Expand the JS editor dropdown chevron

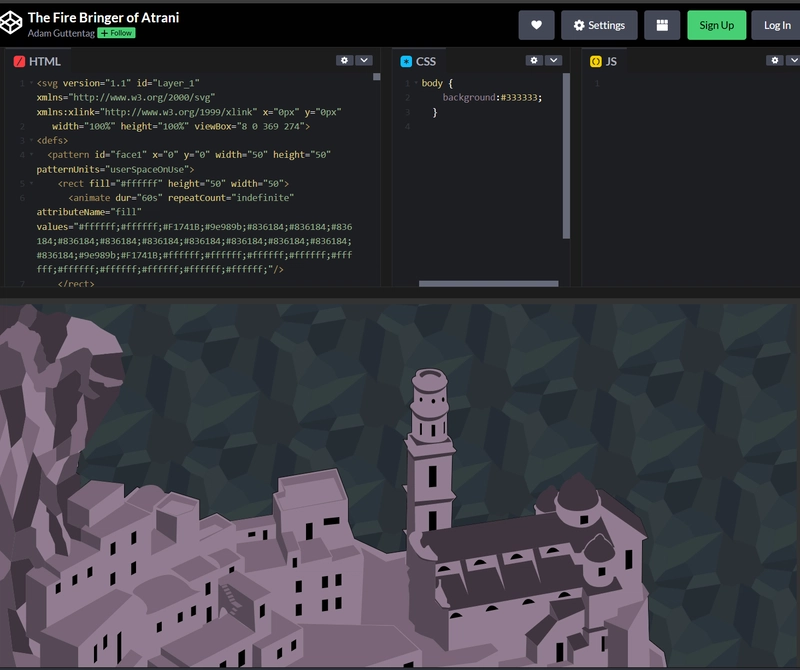click(x=793, y=61)
